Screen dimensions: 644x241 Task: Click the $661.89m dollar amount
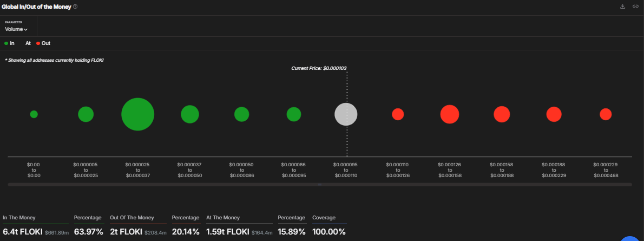coord(57,233)
